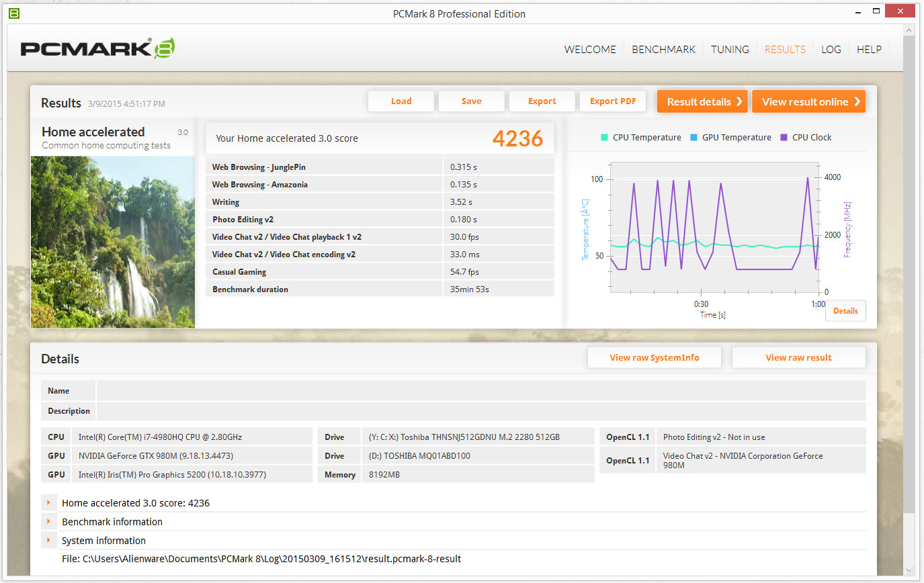
Task: Click the waterfall benchmark thumbnail
Action: (113, 242)
